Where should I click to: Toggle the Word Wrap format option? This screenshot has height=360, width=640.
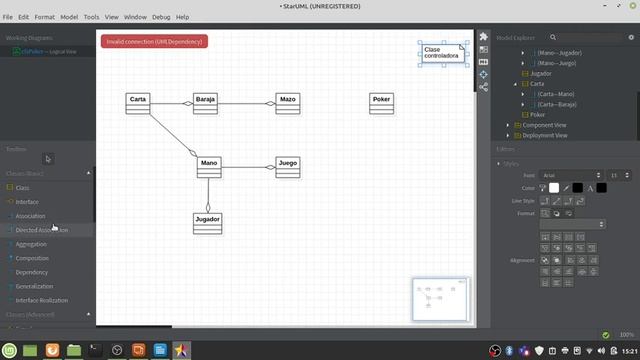pos(568,213)
